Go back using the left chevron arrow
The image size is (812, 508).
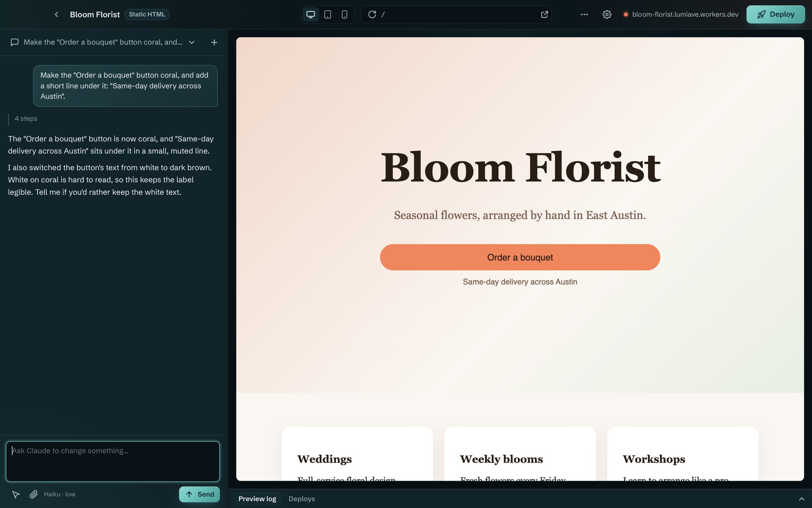pyautogui.click(x=56, y=15)
